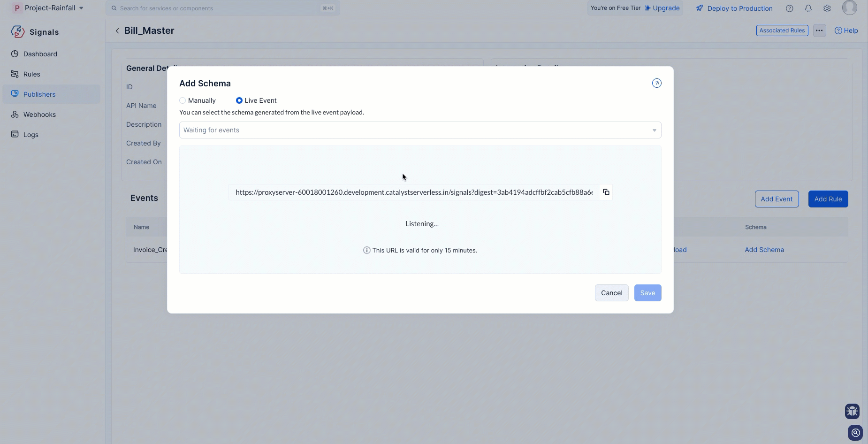Open the three-dot more options menu
This screenshot has width=868, height=444.
point(819,31)
